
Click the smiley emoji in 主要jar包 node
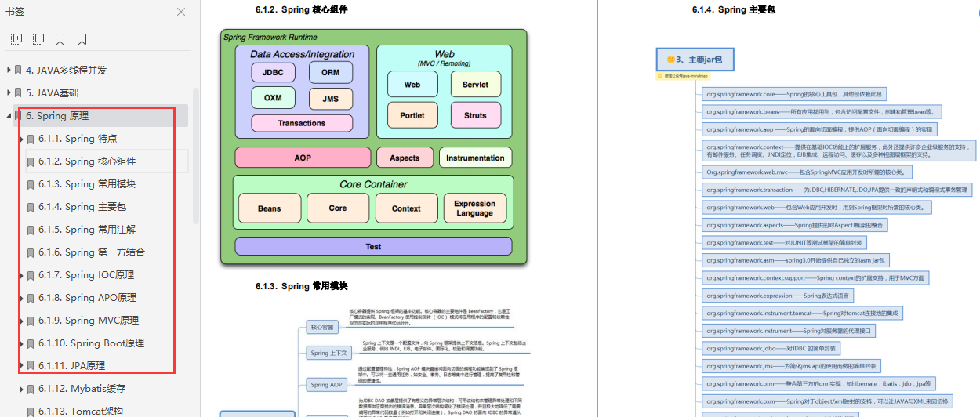pos(670,60)
